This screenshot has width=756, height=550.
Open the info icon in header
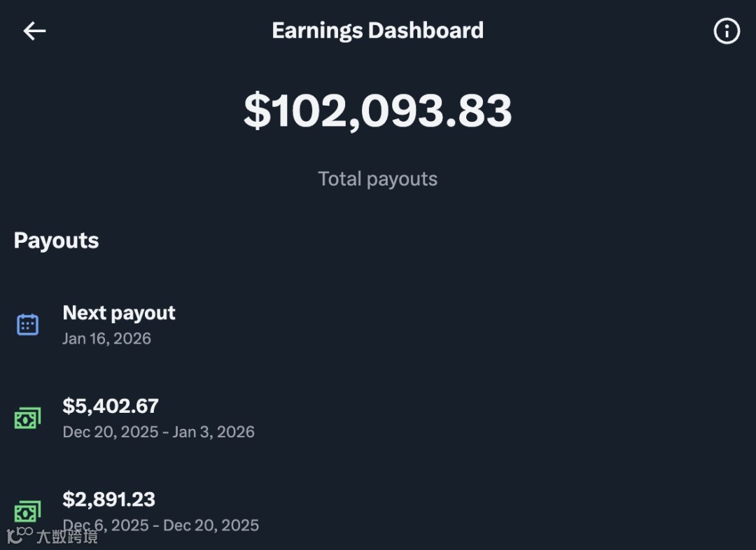(726, 31)
